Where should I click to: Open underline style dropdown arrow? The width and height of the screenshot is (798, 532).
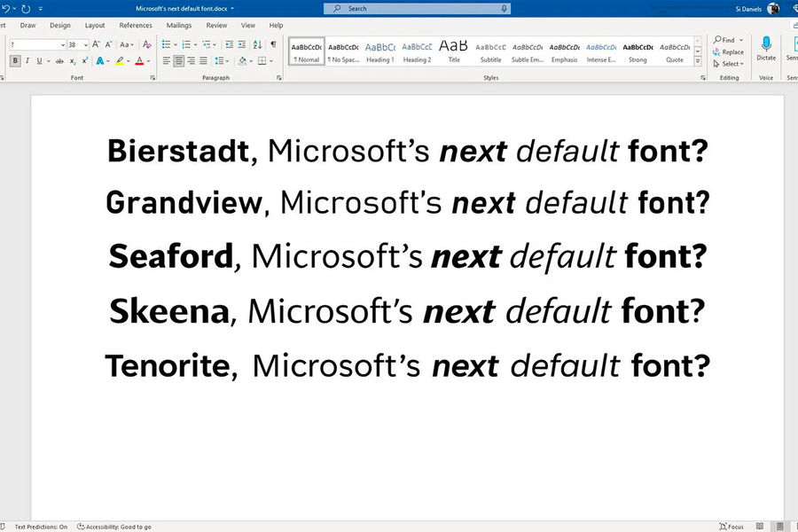coord(49,61)
